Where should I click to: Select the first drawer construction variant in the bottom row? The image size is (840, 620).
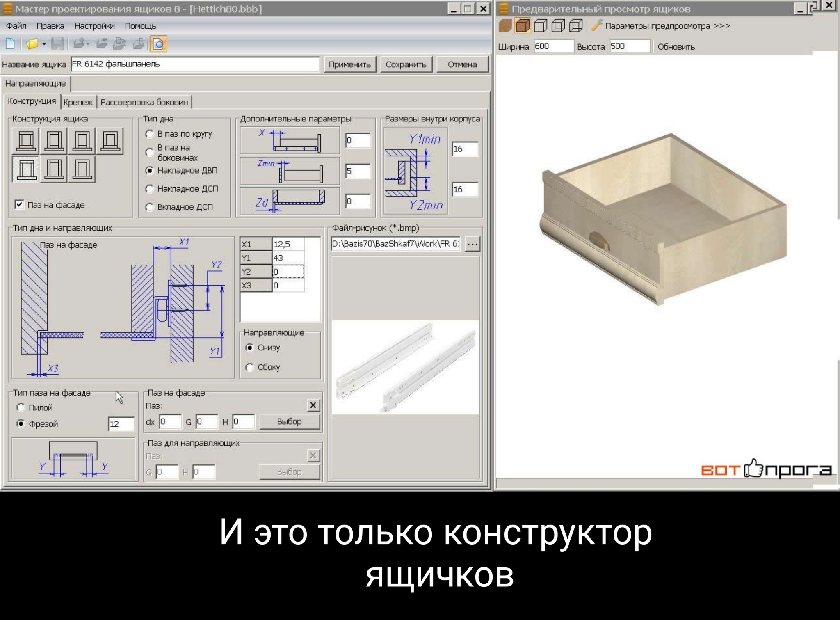(26, 169)
